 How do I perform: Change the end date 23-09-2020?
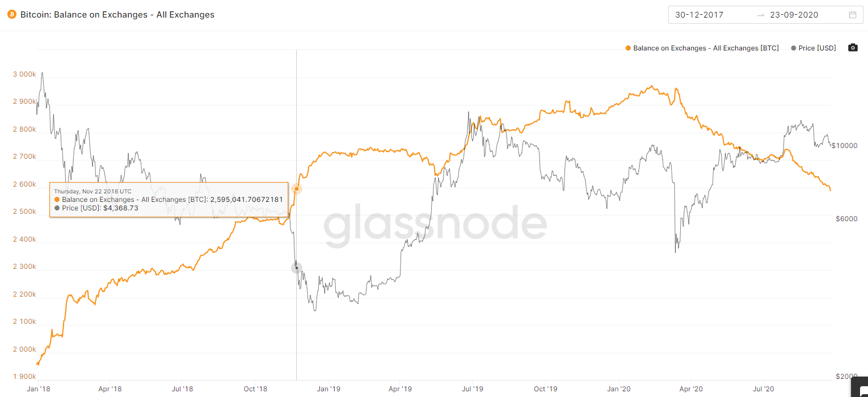[794, 15]
